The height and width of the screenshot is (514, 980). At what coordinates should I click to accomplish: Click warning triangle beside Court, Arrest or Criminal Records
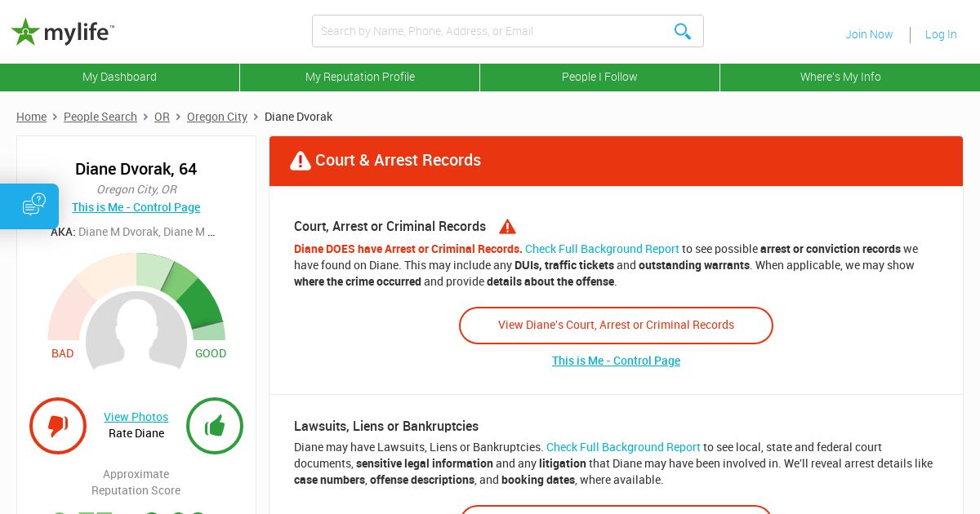507,227
